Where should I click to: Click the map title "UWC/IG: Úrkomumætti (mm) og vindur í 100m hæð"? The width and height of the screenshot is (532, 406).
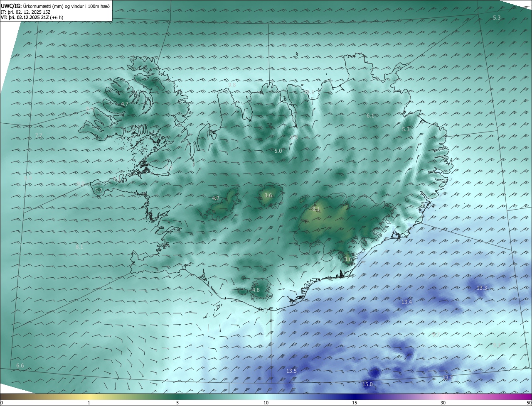[55, 6]
